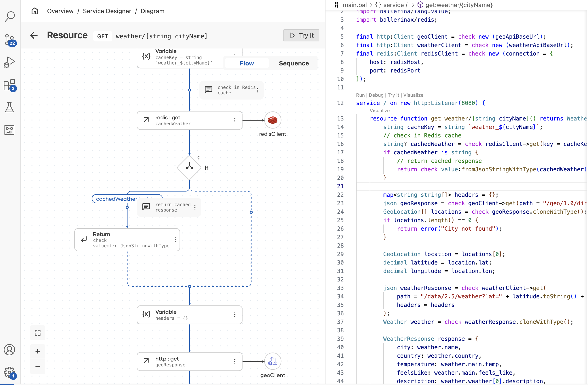
Task: Click the variable icon on headers node
Action: click(x=146, y=314)
